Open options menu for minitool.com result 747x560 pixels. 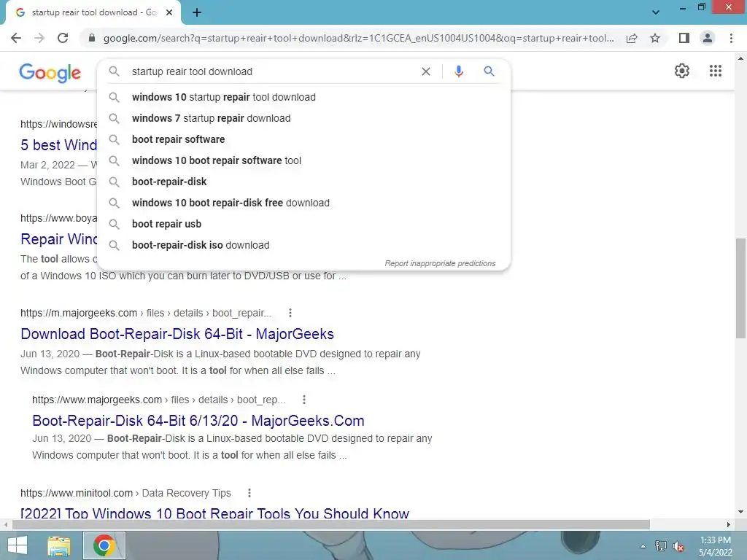[249, 493]
